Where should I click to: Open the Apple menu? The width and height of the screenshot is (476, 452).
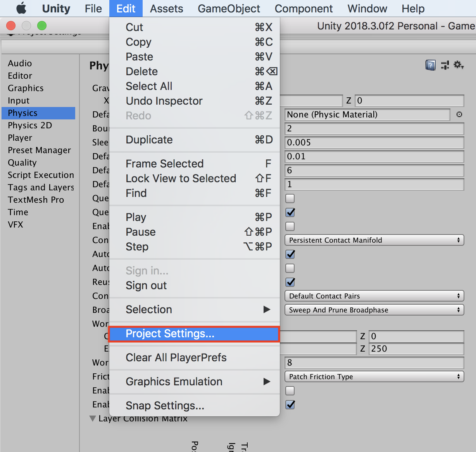[21, 8]
